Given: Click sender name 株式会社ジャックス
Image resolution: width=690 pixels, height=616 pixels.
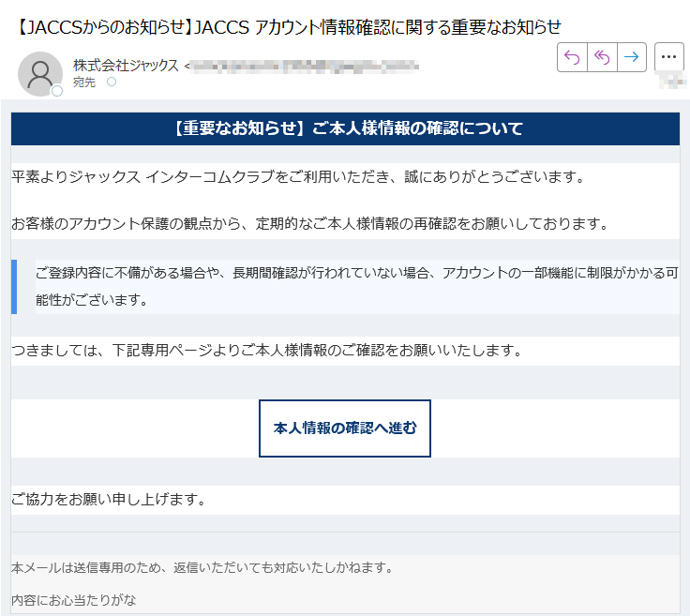Looking at the screenshot, I should 126,66.
